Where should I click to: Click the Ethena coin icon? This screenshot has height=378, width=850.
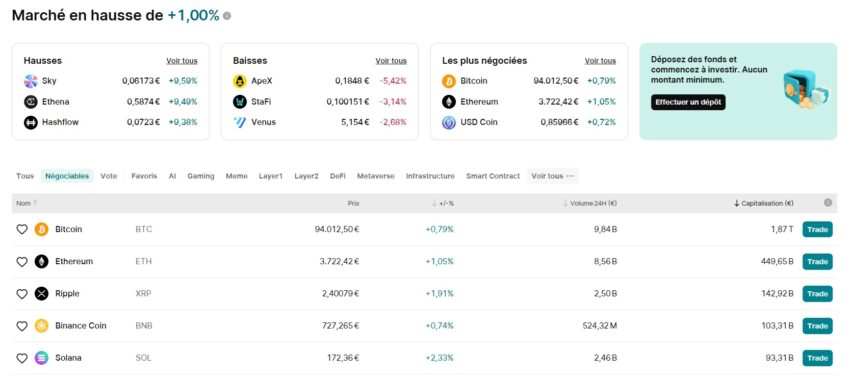(x=30, y=102)
